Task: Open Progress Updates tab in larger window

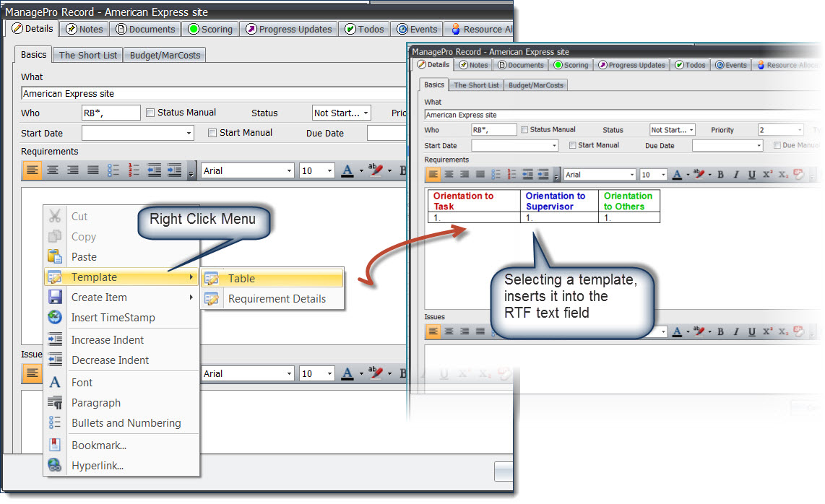Action: coord(289,29)
